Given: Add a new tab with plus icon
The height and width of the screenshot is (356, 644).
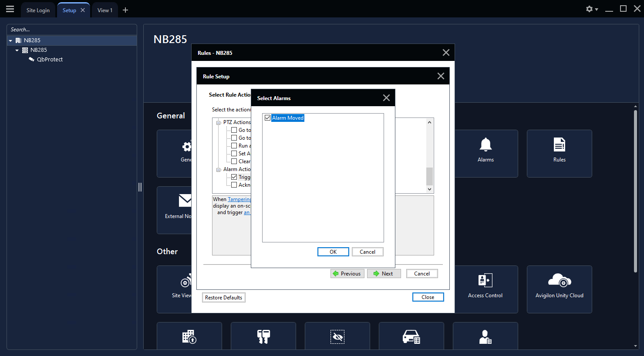Looking at the screenshot, I should click(x=125, y=10).
